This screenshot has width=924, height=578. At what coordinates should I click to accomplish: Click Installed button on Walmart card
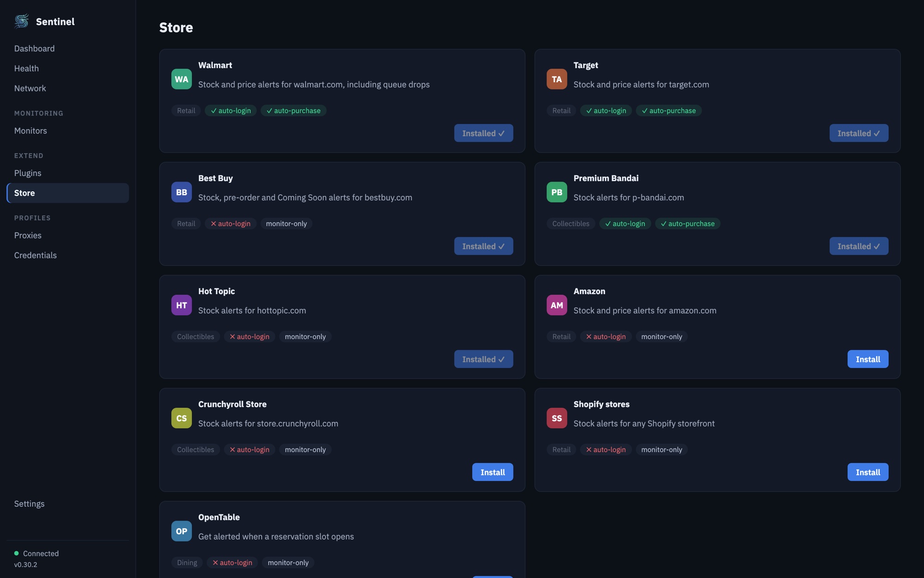(483, 133)
